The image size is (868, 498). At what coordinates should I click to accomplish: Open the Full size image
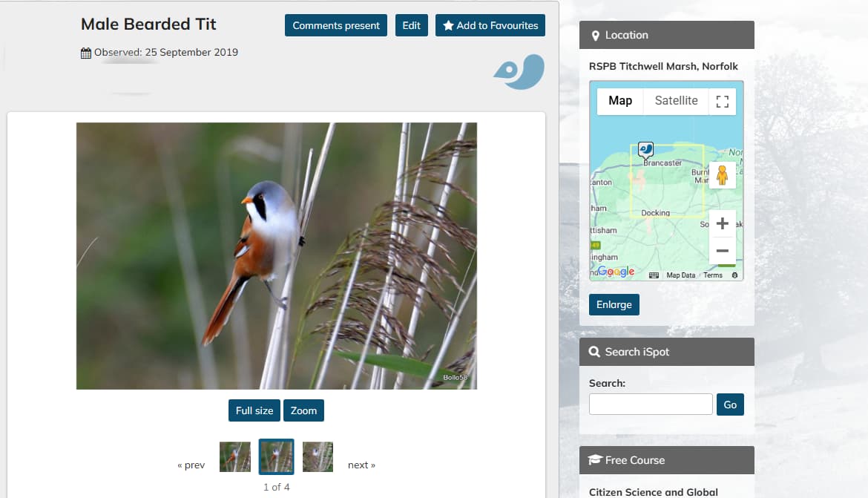tap(254, 410)
